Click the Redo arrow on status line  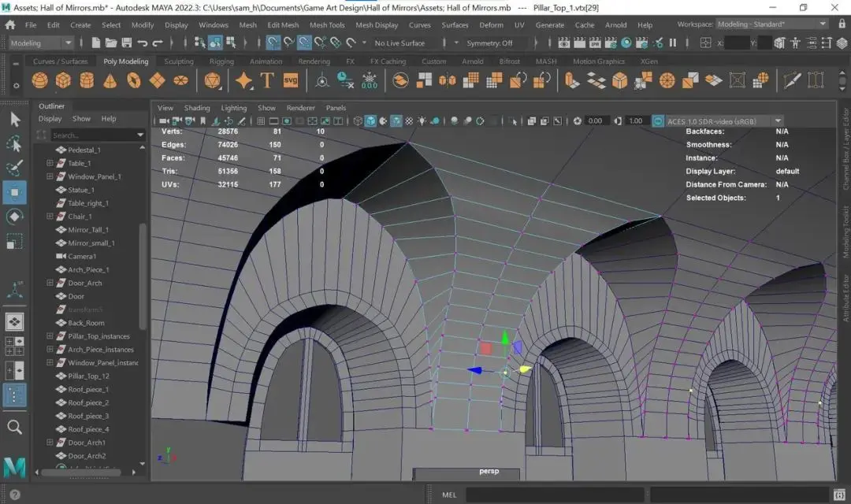pos(158,43)
